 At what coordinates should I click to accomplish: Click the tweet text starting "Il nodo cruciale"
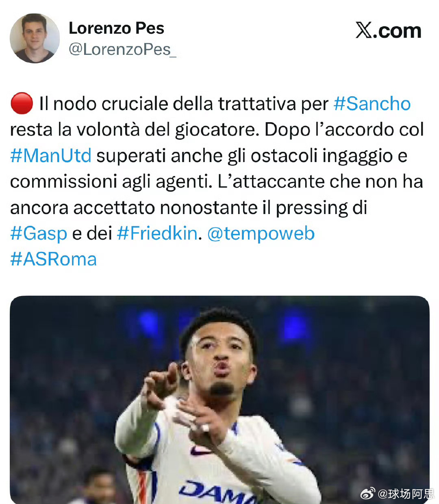(x=217, y=182)
